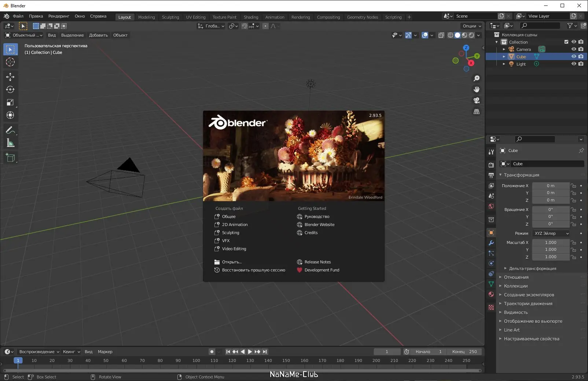Create a new 2D Animation file
Screen dimensions: 588x381
235,225
